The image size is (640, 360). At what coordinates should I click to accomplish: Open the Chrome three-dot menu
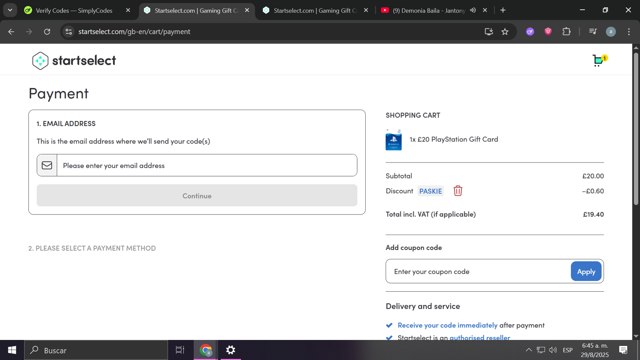629,31
